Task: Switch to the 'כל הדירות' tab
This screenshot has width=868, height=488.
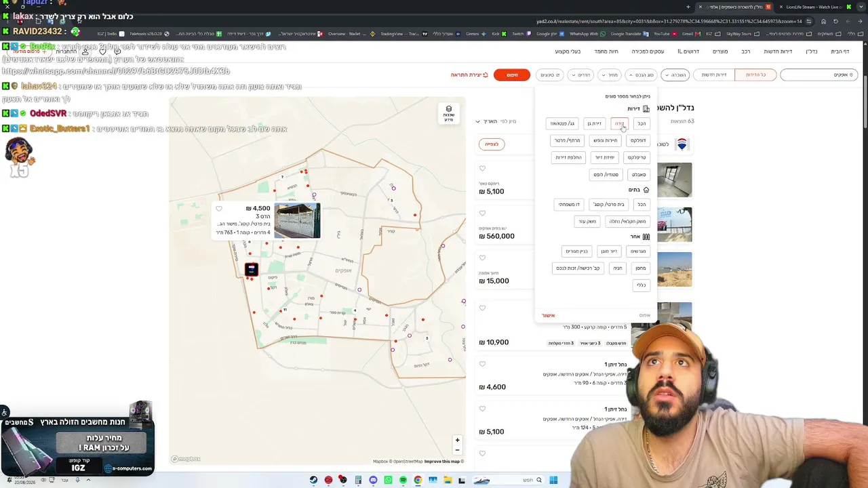Action: pyautogui.click(x=756, y=75)
